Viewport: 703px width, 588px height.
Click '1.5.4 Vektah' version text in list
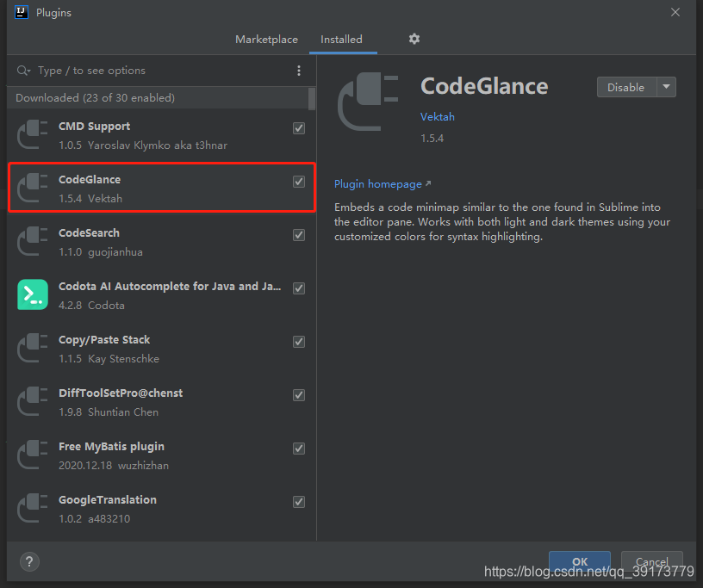tap(90, 199)
